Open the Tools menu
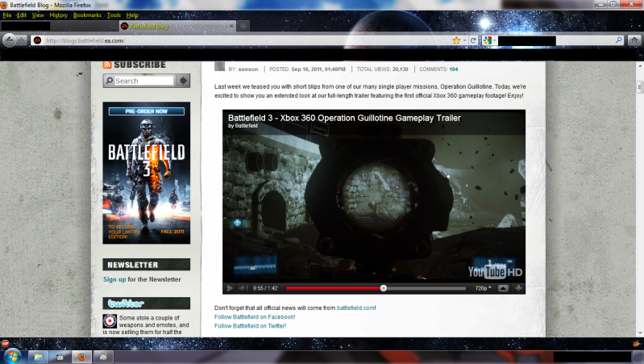Screen dimensions: 644x364 click(114, 15)
